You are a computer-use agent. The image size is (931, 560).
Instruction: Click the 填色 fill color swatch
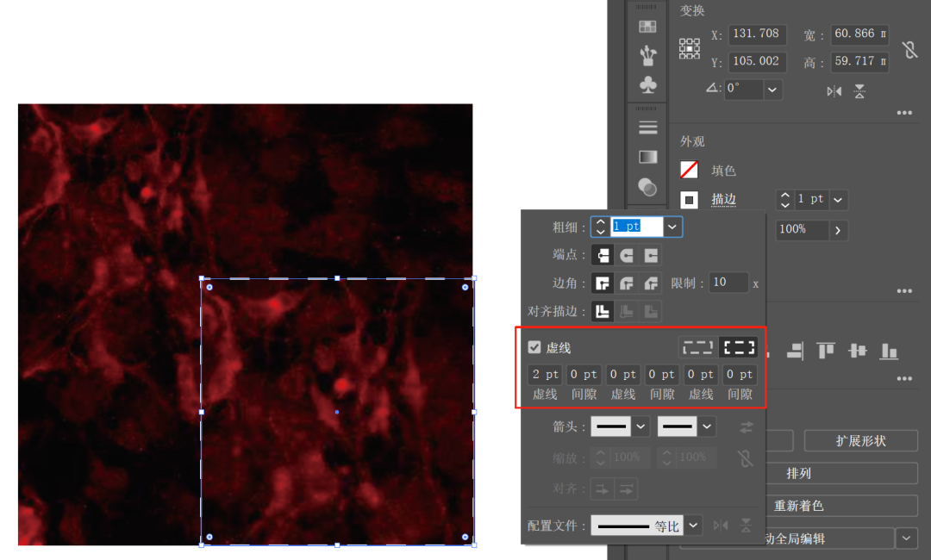tap(690, 171)
